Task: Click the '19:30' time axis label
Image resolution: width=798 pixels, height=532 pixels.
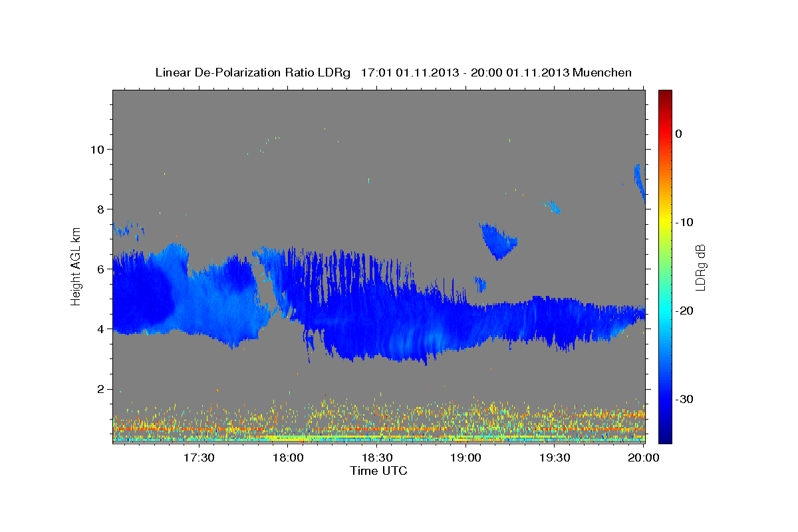Action: click(555, 458)
